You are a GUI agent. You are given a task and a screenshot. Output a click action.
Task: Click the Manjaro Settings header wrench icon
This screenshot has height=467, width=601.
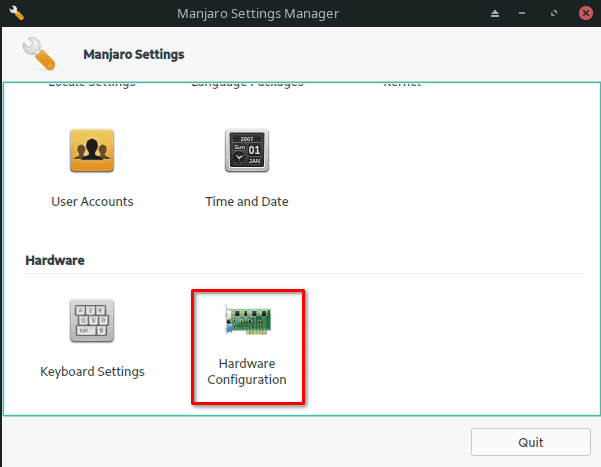(x=39, y=54)
